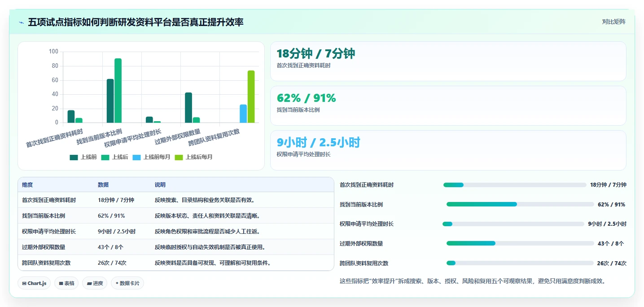Click the 上线前 bar for 过期外部权限数量
The image size is (644, 307).
pyautogui.click(x=188, y=108)
